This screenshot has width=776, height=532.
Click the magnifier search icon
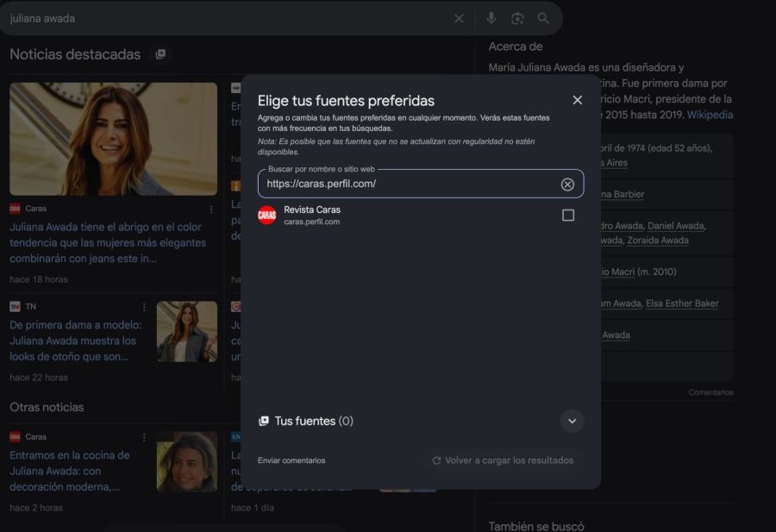coord(543,18)
